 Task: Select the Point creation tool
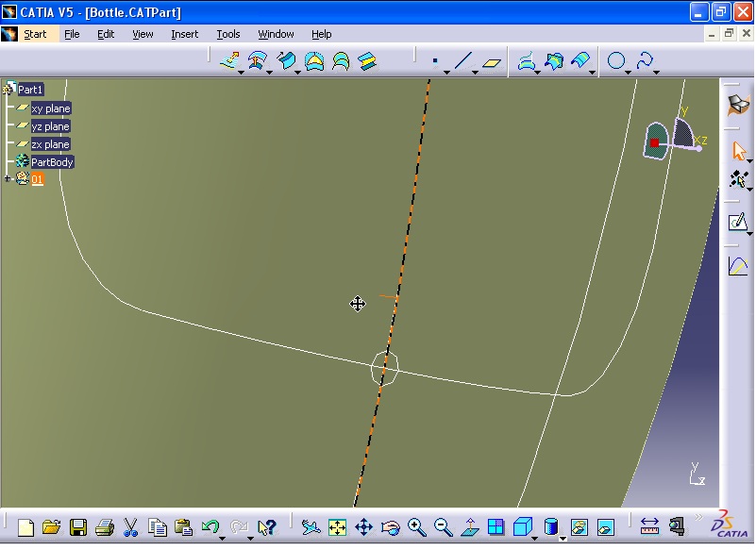pos(435,61)
